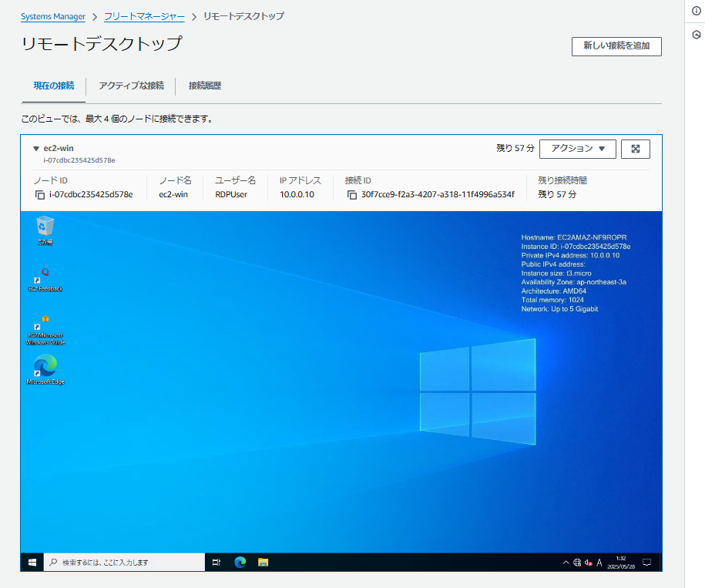
Task: Click the ec2-win node name value
Action: 173,195
